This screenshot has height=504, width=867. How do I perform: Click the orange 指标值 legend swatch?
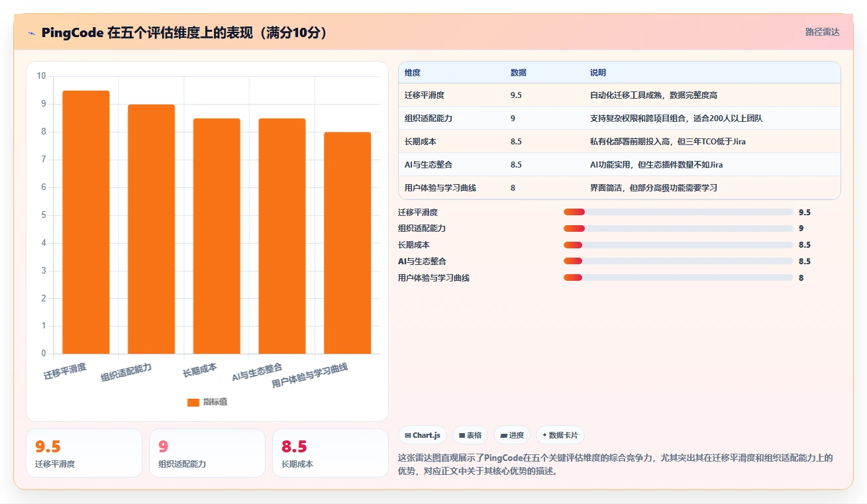[193, 402]
